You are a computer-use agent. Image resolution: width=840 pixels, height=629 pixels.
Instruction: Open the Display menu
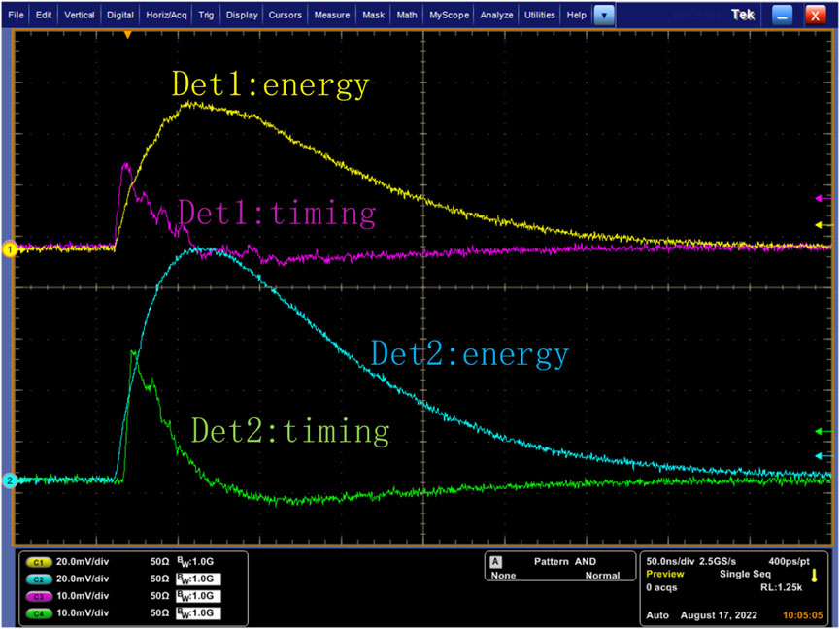pyautogui.click(x=242, y=15)
